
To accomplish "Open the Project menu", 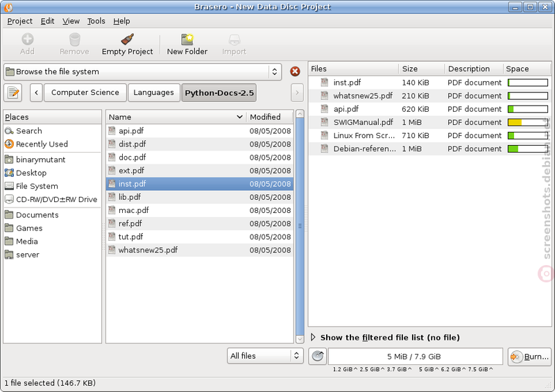I will coord(20,22).
